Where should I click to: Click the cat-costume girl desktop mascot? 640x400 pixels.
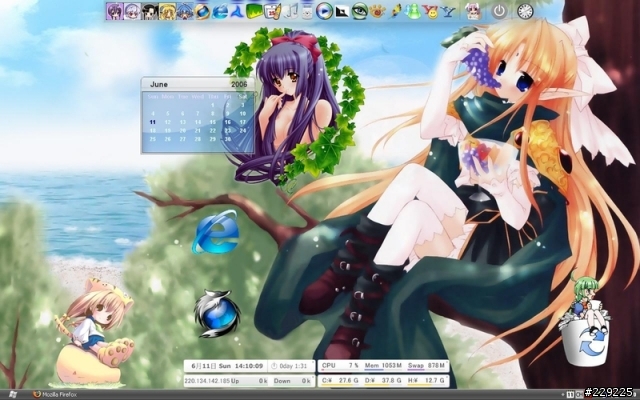pos(94,333)
